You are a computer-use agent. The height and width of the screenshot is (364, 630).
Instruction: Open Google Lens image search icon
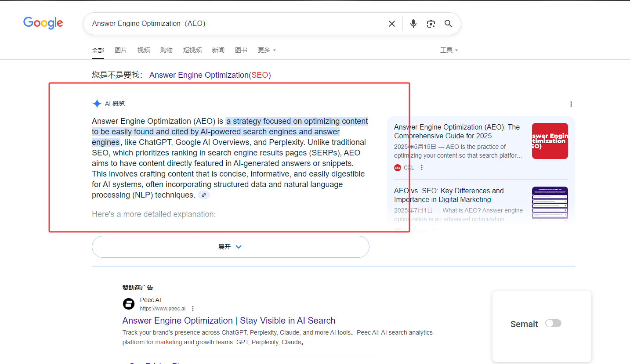point(431,24)
